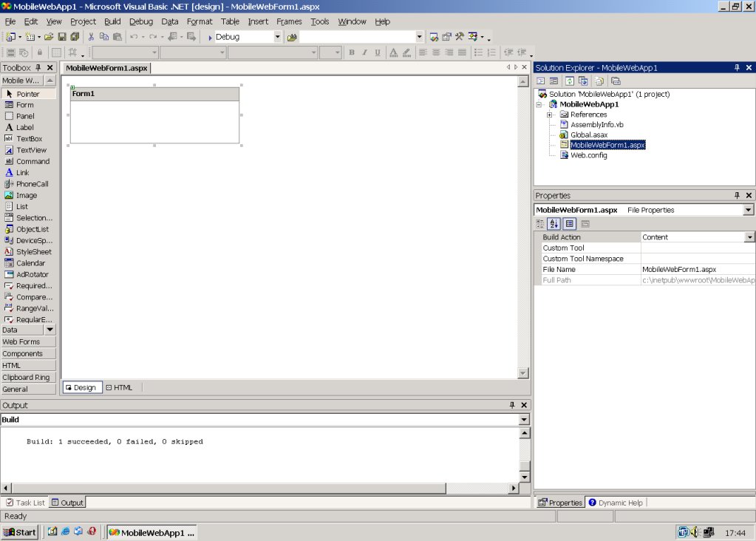Select the Image control in the Toolbox
This screenshot has width=756, height=541.
(28, 195)
